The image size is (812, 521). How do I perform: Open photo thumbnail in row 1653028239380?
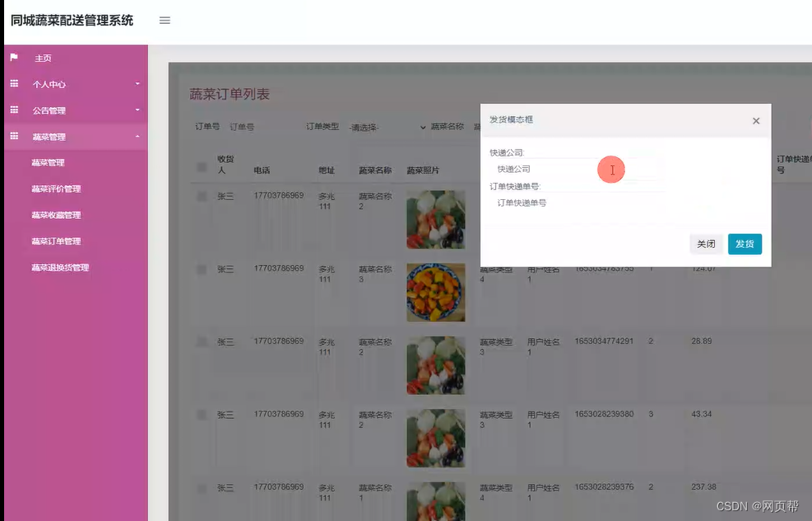pyautogui.click(x=435, y=438)
